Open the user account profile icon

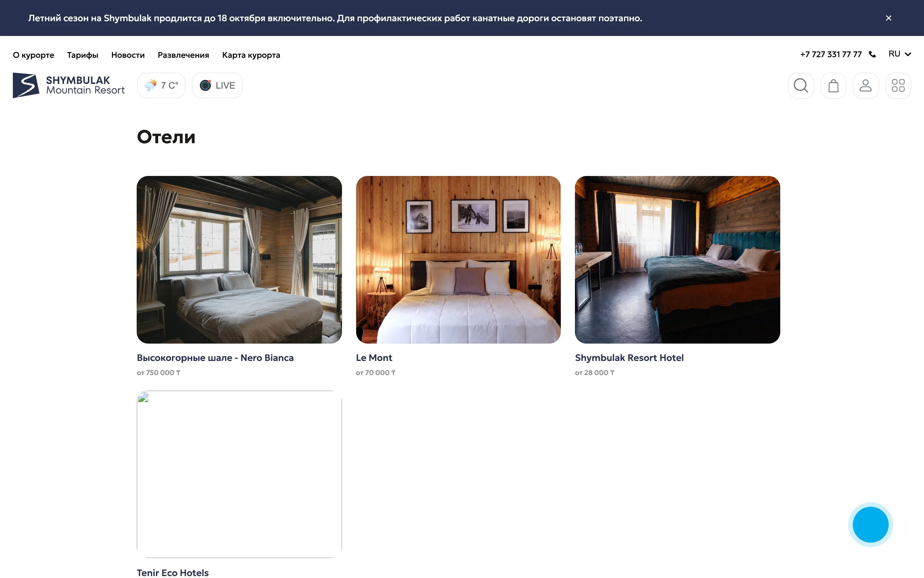tap(866, 86)
